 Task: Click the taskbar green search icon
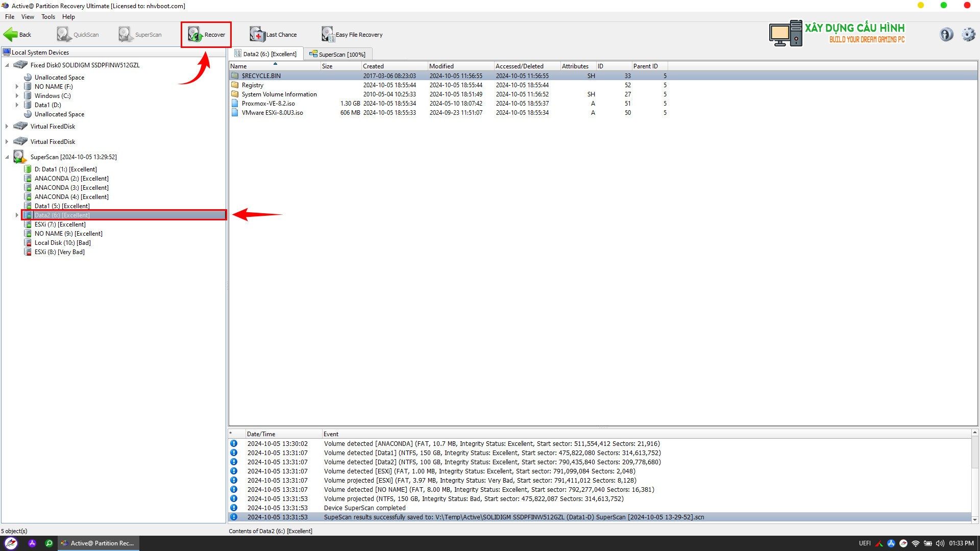tap(49, 543)
